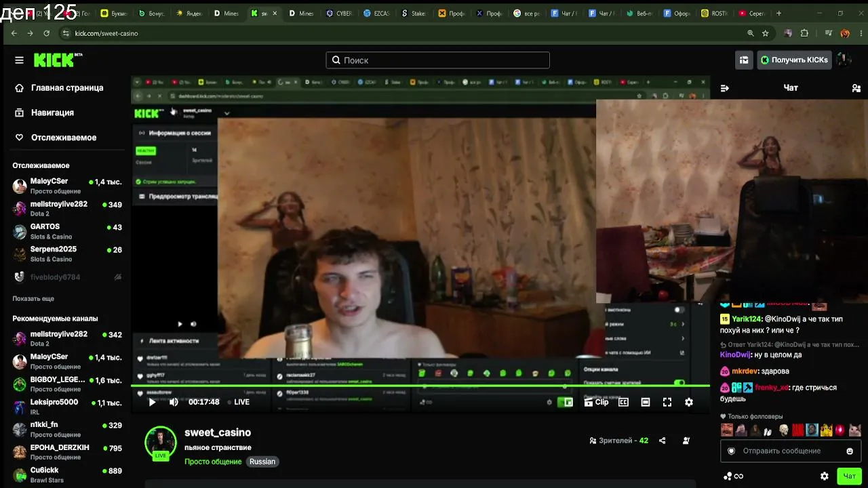Open a new browser tab

(x=778, y=13)
